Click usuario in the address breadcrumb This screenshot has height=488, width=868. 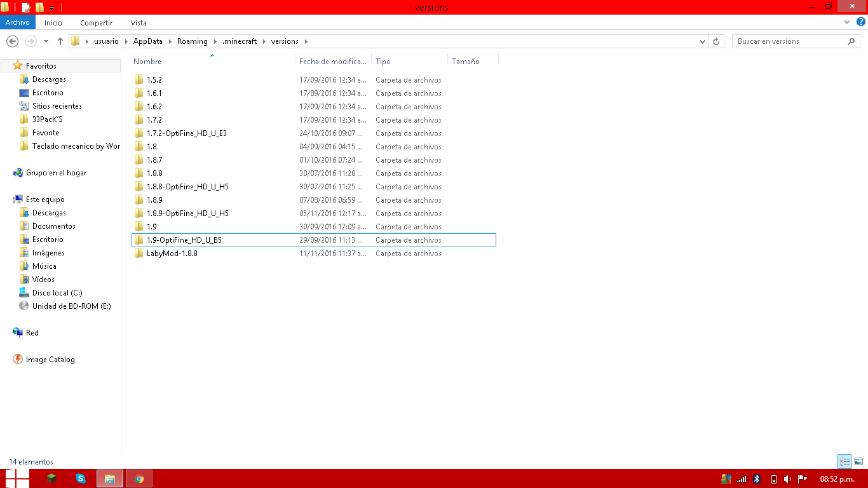pos(106,41)
